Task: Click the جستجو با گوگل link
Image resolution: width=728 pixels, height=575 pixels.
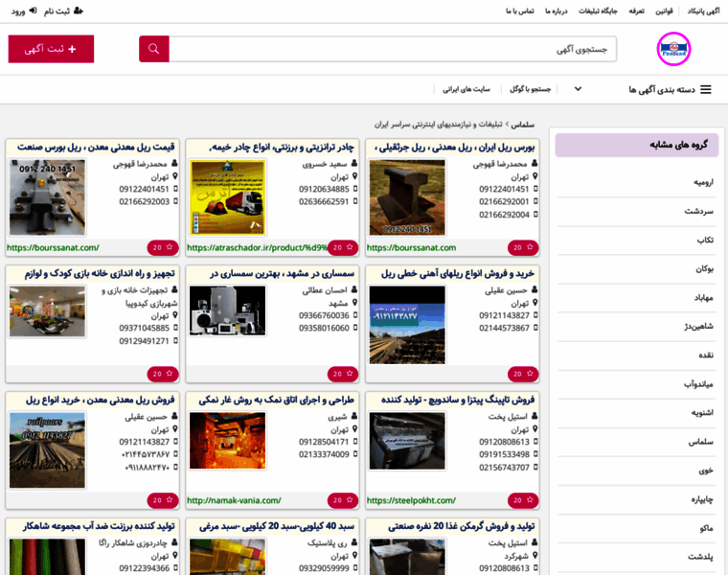Action: coord(529,89)
